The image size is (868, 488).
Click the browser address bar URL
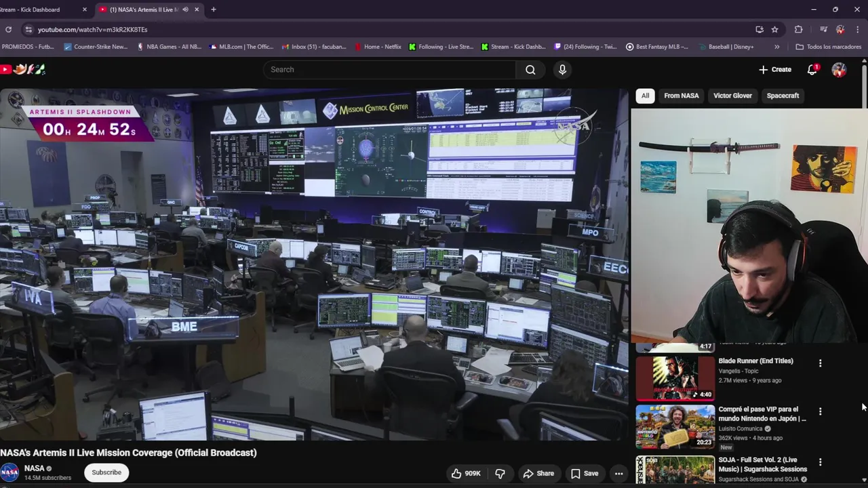click(x=92, y=29)
